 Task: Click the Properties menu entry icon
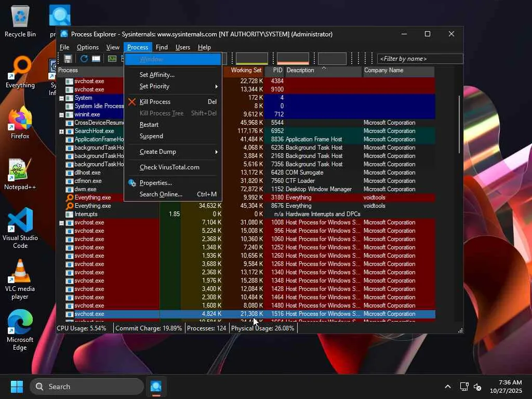(132, 183)
